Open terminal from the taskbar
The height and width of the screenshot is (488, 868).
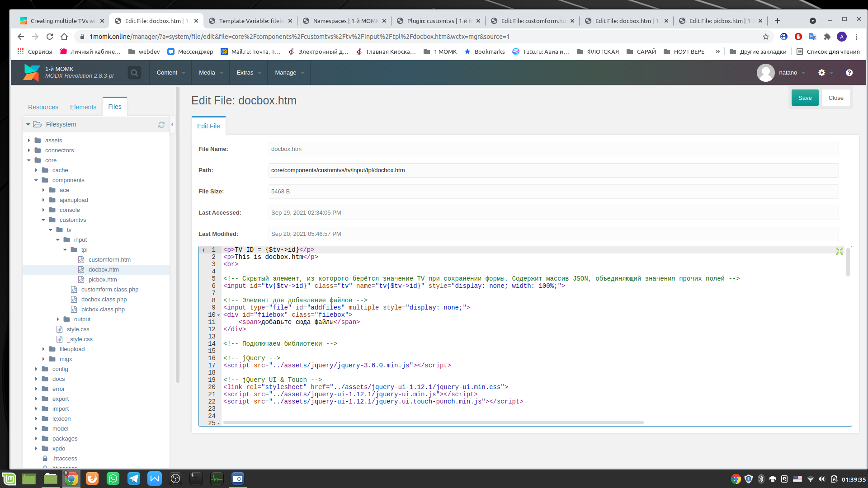(196, 479)
